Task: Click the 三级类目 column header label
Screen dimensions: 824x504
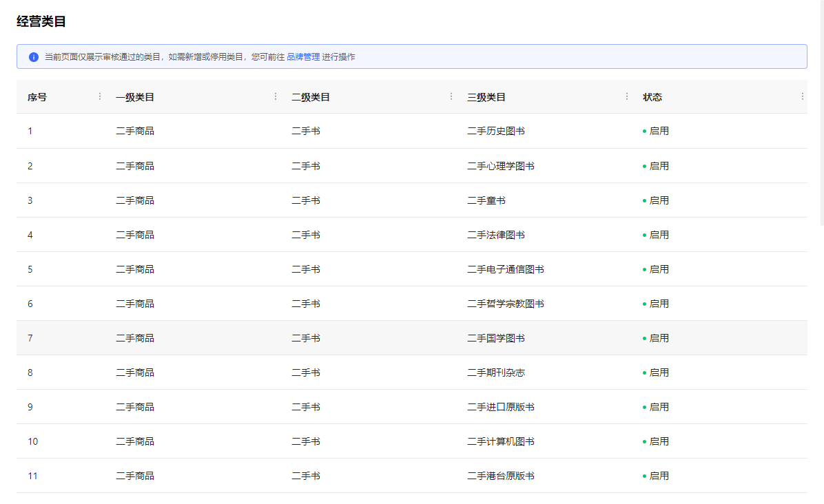Action: [x=486, y=97]
